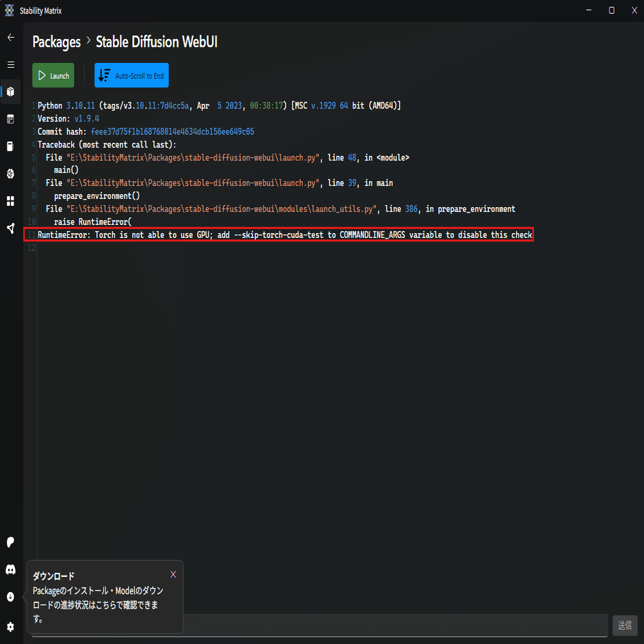644x644 pixels.
Task: Maximize the Stability Matrix window
Action: coord(612,10)
